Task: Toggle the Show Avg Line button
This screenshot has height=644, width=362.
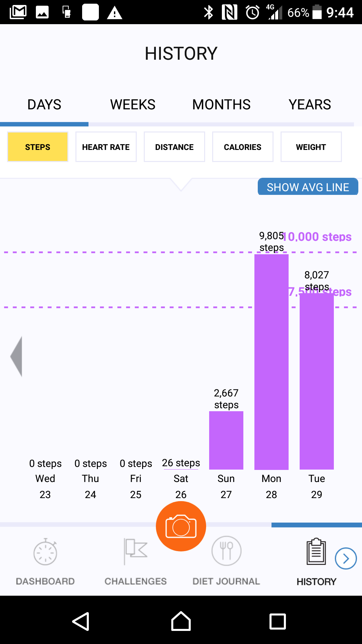Action: (308, 187)
